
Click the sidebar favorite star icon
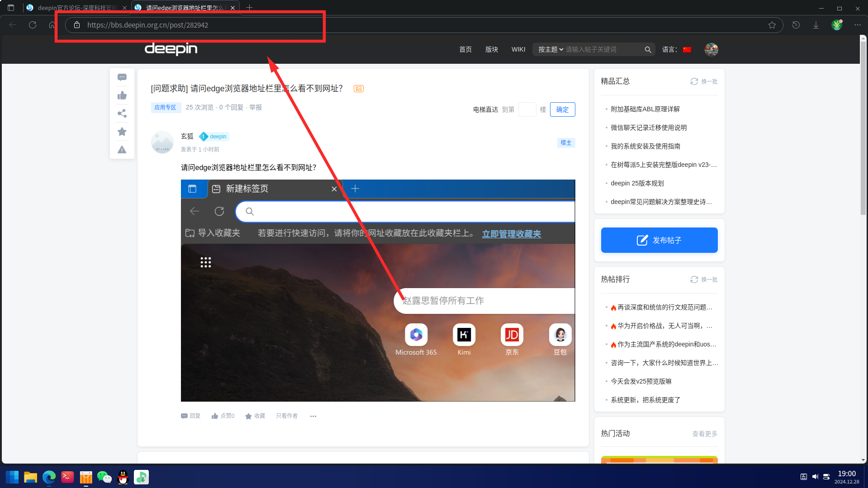coord(122,132)
